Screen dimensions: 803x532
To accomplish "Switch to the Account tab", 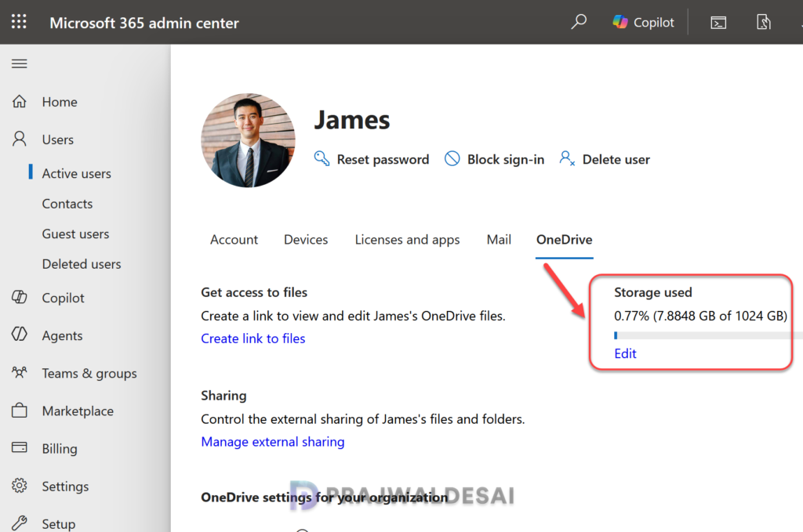I will pyautogui.click(x=234, y=240).
